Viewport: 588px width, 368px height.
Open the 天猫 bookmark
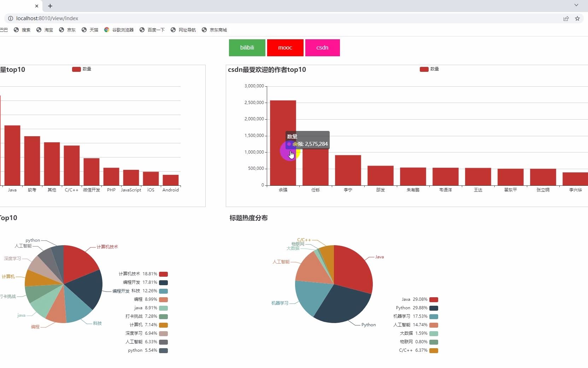coord(90,30)
